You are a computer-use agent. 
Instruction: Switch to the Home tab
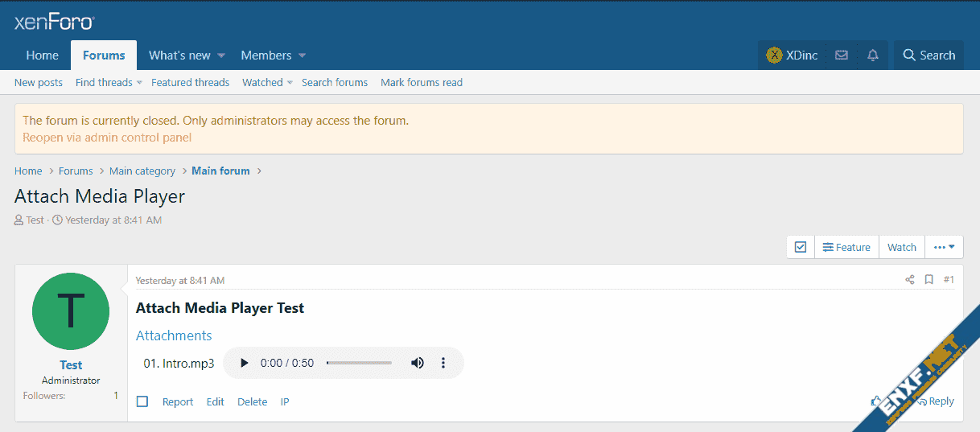click(x=42, y=56)
